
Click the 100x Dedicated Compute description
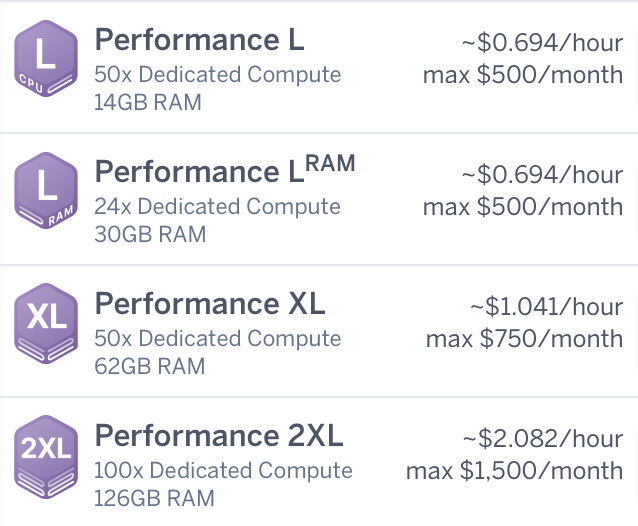click(x=223, y=470)
